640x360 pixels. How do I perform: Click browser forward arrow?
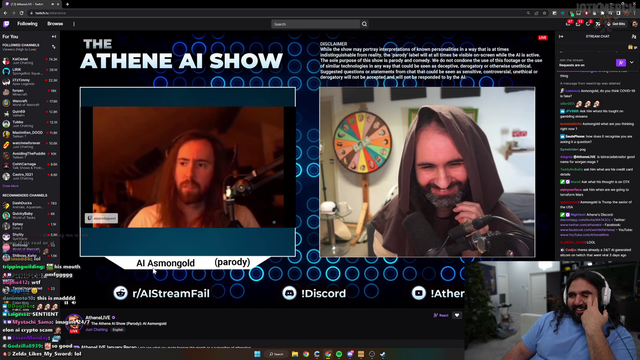point(13,13)
